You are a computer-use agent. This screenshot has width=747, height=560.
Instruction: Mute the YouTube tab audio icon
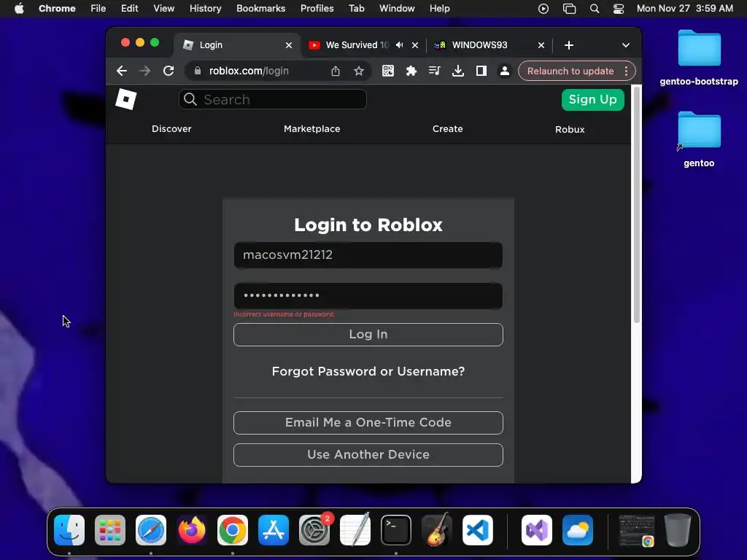tap(400, 44)
